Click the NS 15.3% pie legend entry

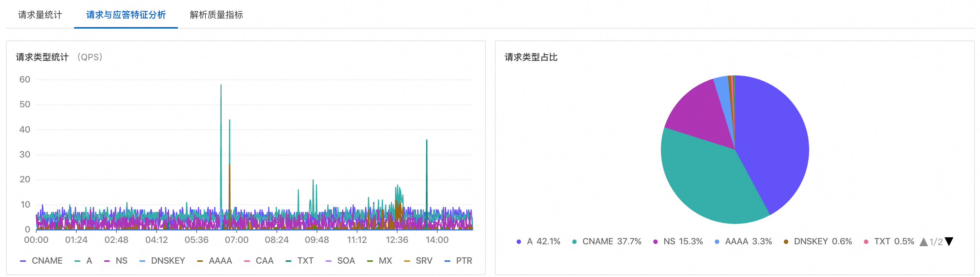678,242
